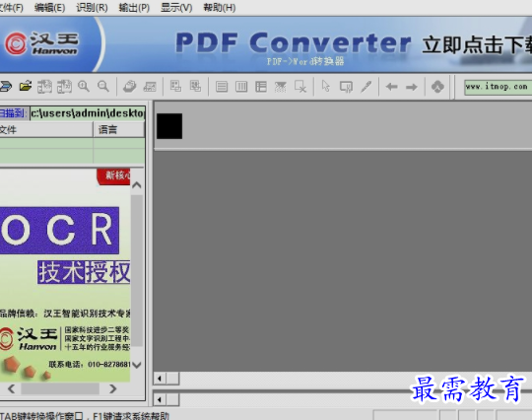Click the eraser toolbar icon

pos(130,87)
